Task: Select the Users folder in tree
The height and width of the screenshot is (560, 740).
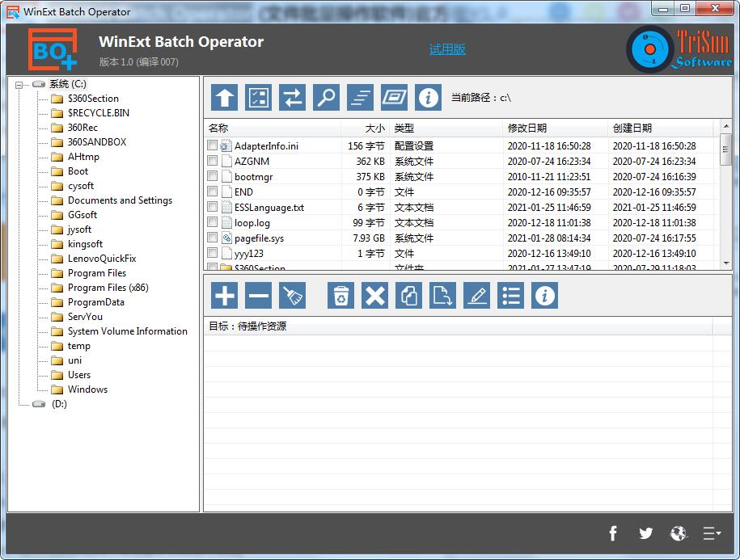Action: point(78,375)
